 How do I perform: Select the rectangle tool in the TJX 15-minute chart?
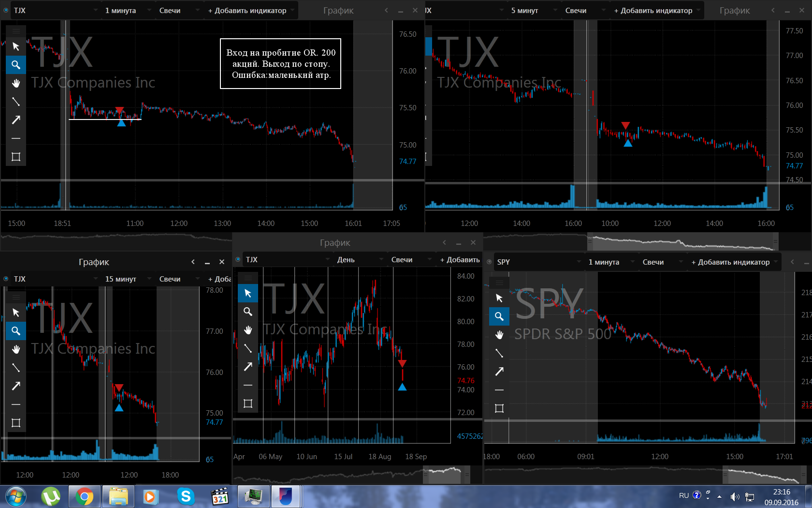pyautogui.click(x=16, y=423)
